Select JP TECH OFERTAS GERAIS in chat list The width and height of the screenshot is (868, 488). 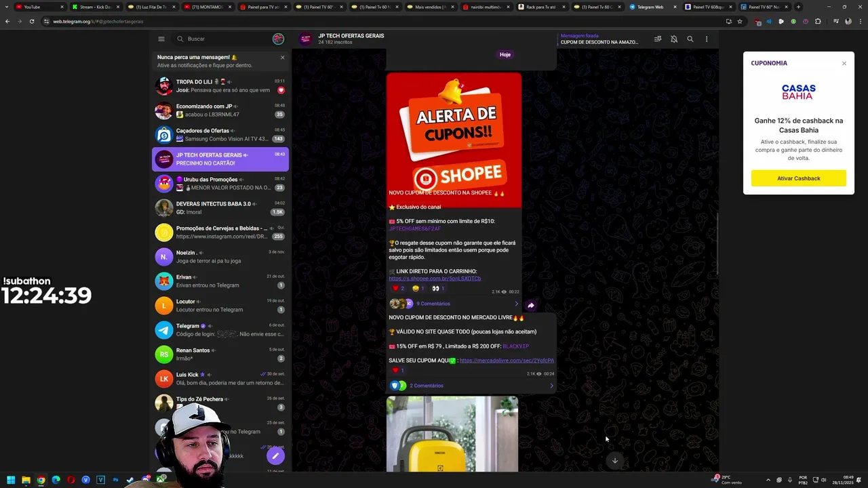220,159
